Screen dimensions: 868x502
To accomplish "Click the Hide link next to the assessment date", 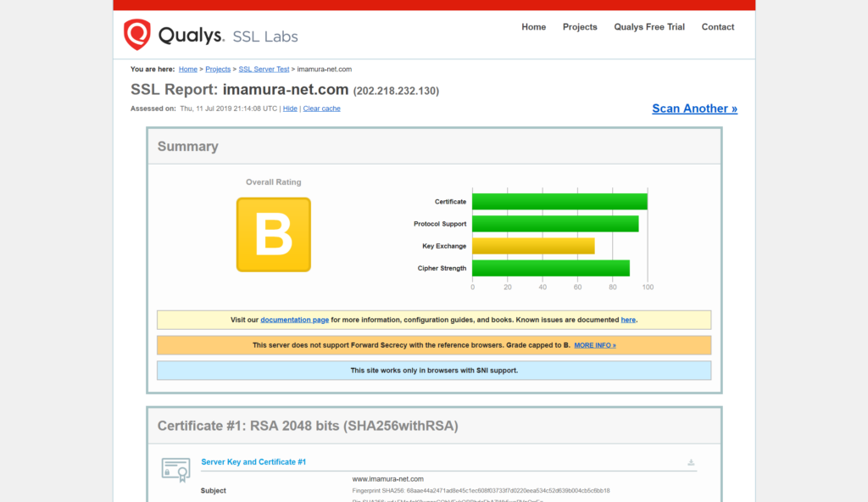I will click(290, 109).
